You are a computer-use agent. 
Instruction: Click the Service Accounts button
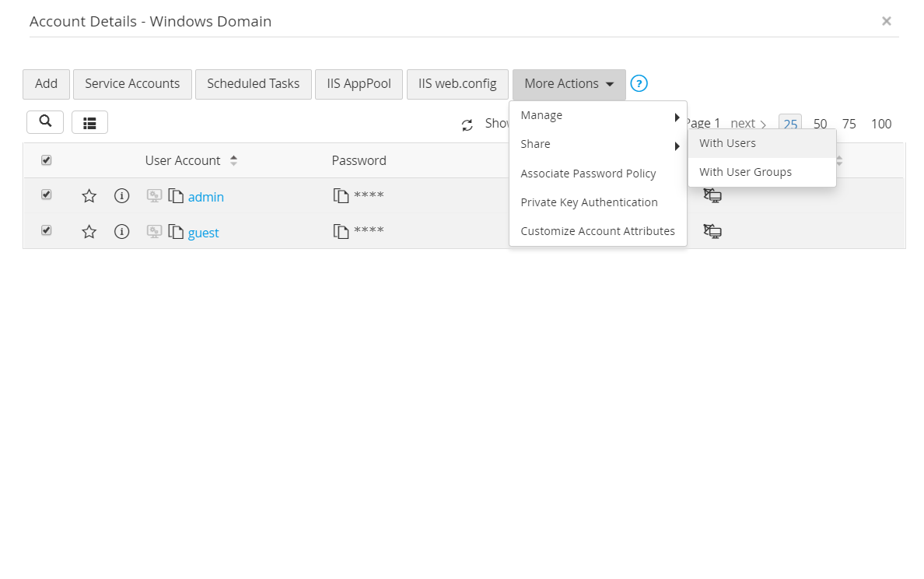coord(132,84)
